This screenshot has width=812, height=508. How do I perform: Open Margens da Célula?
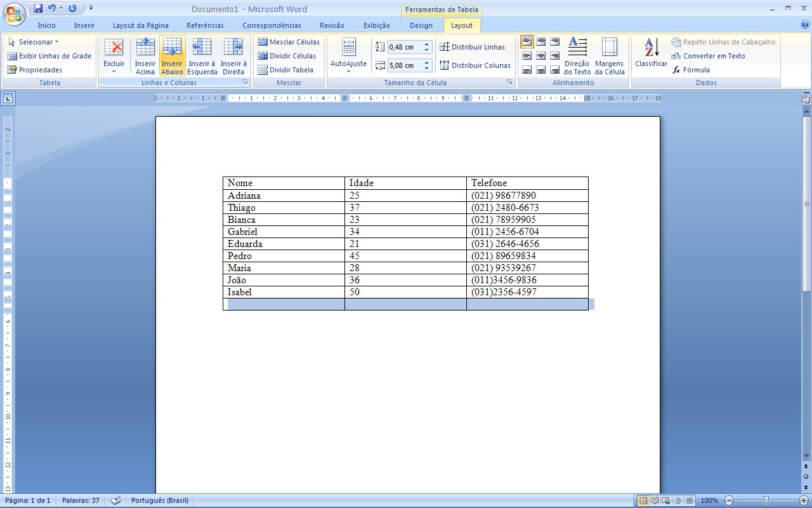[x=610, y=56]
